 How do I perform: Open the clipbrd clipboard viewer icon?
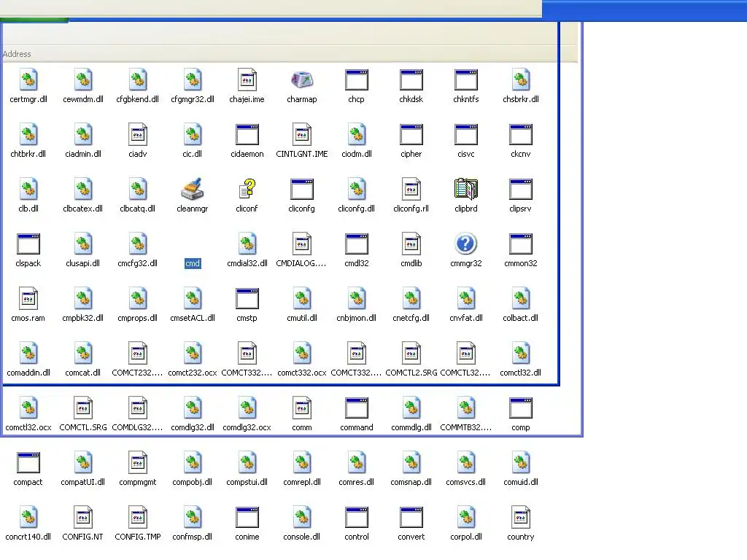tap(466, 189)
